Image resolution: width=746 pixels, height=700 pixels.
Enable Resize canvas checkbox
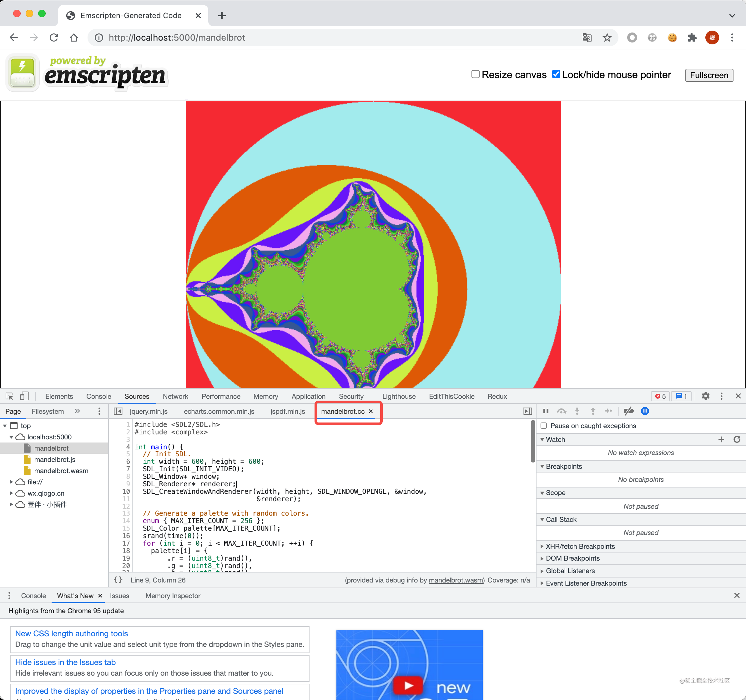pyautogui.click(x=476, y=74)
